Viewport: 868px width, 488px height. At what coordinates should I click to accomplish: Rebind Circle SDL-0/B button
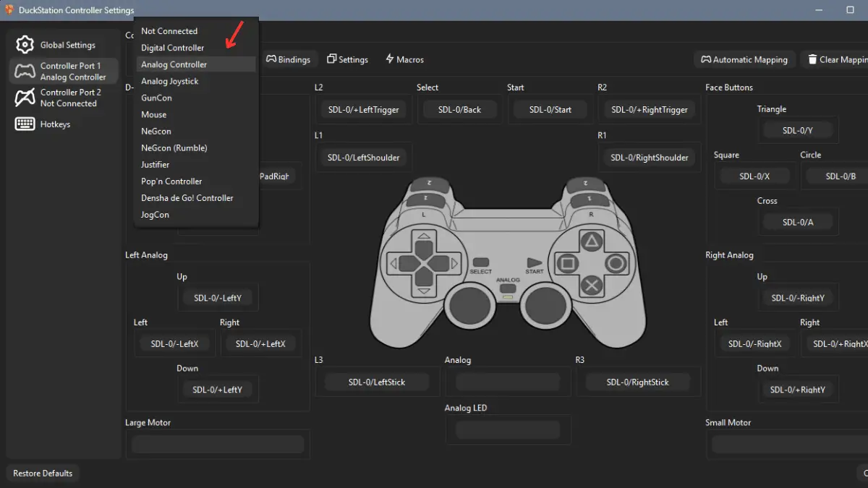[837, 176]
